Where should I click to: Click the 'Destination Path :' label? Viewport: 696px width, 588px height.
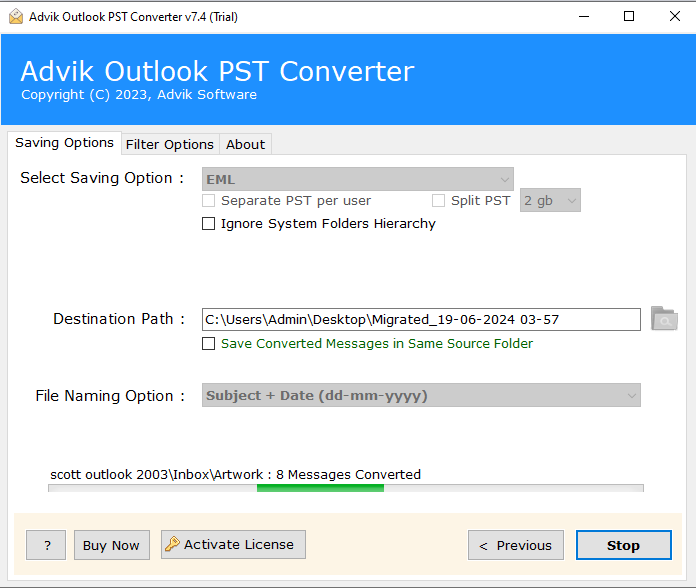pos(119,319)
